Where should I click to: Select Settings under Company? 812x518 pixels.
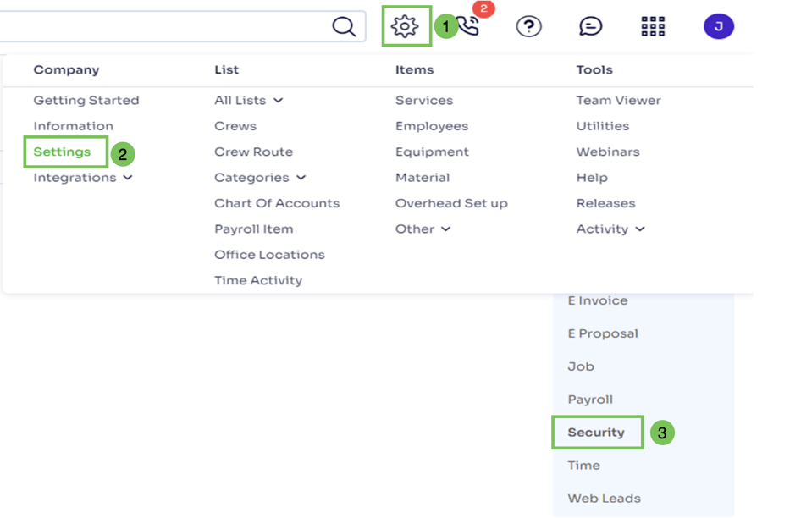coord(62,152)
